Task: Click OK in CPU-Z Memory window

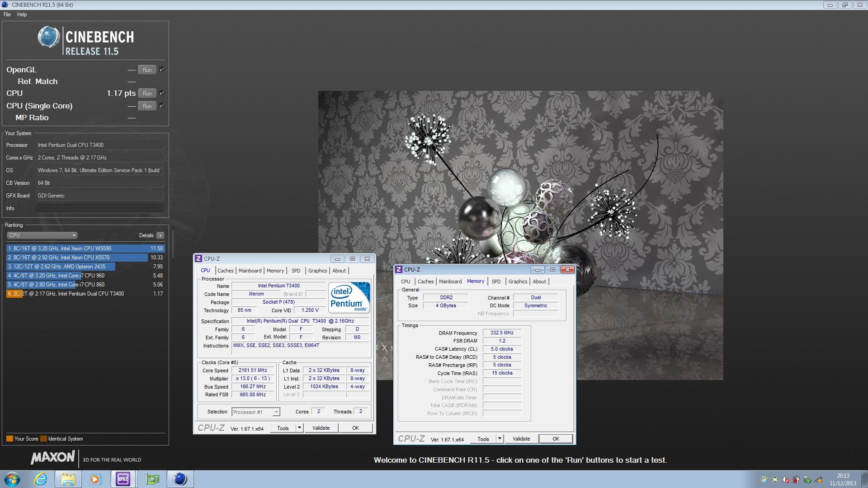Action: [x=556, y=439]
